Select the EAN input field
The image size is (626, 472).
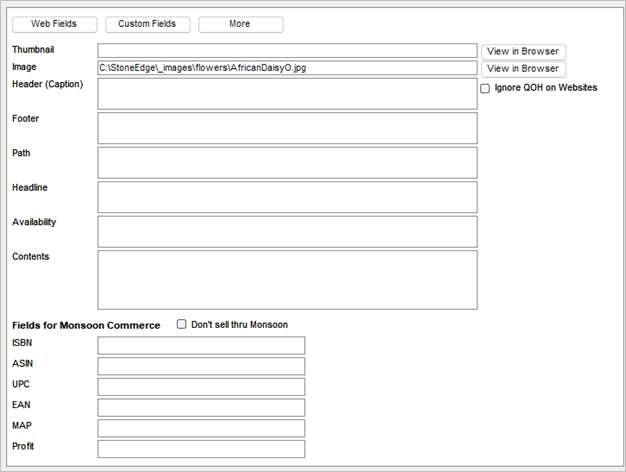pyautogui.click(x=201, y=408)
